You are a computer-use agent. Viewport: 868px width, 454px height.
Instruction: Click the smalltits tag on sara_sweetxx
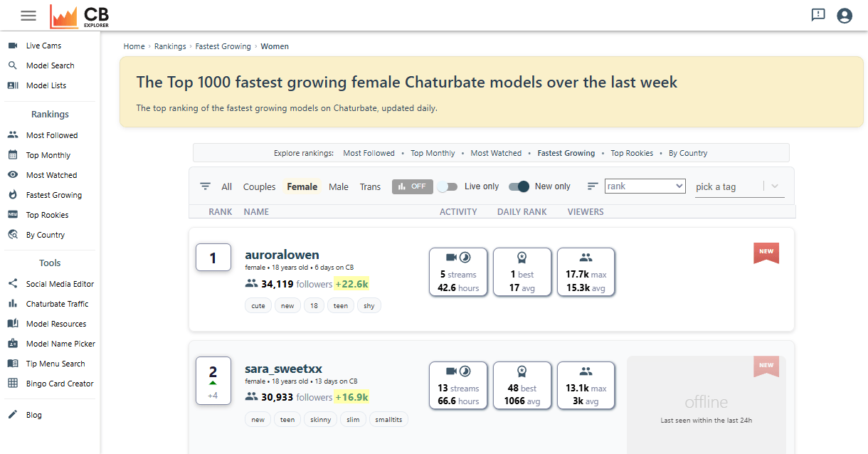coord(388,419)
